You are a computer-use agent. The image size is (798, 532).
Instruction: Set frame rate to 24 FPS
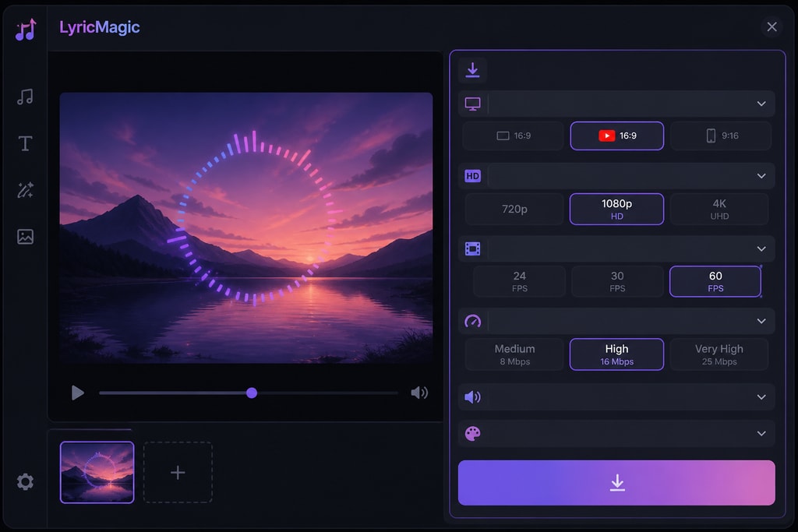tap(519, 281)
